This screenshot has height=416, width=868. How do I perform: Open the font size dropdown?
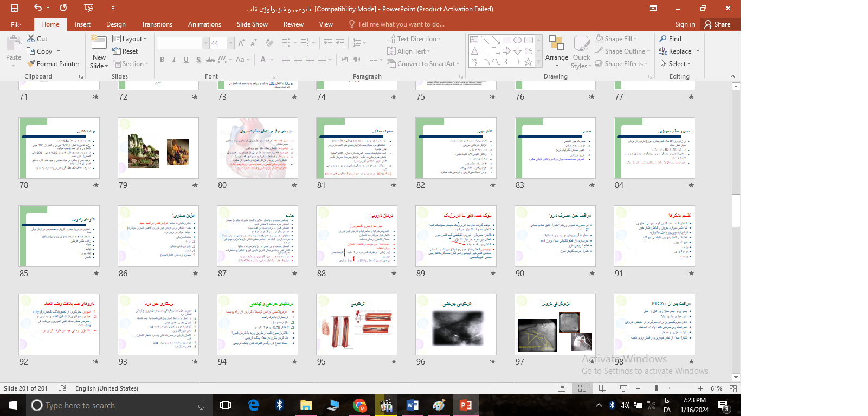(231, 43)
